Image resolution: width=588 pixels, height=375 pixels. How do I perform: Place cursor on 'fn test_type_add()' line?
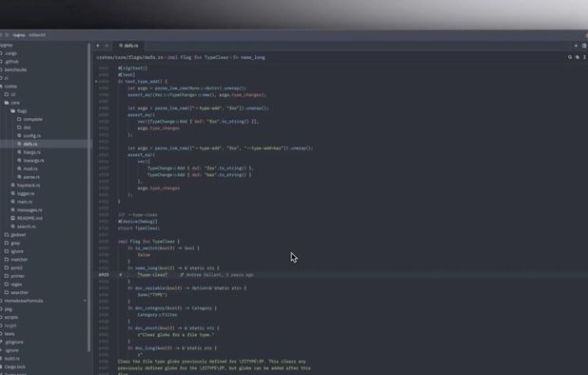143,81
